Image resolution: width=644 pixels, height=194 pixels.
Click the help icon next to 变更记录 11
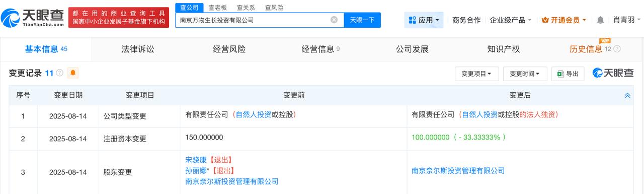tap(59, 73)
